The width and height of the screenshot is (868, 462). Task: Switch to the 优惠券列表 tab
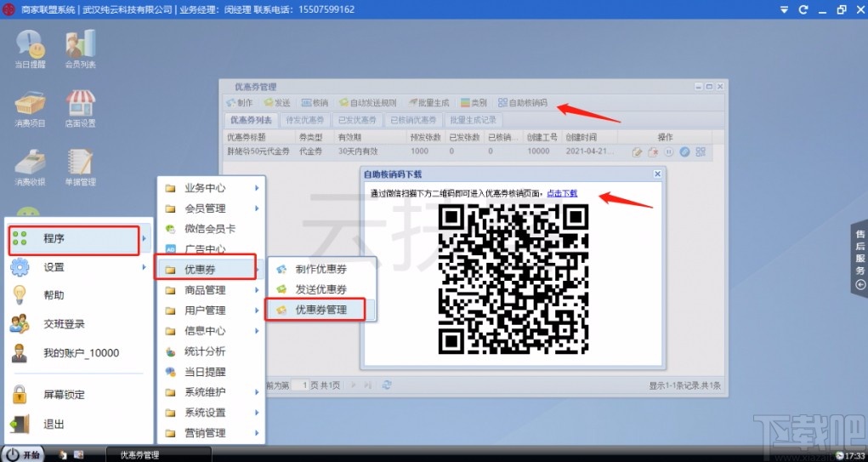click(251, 120)
